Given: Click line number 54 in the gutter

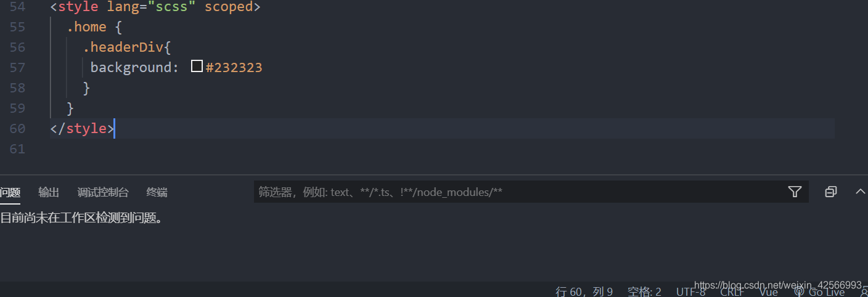Looking at the screenshot, I should click(x=18, y=7).
